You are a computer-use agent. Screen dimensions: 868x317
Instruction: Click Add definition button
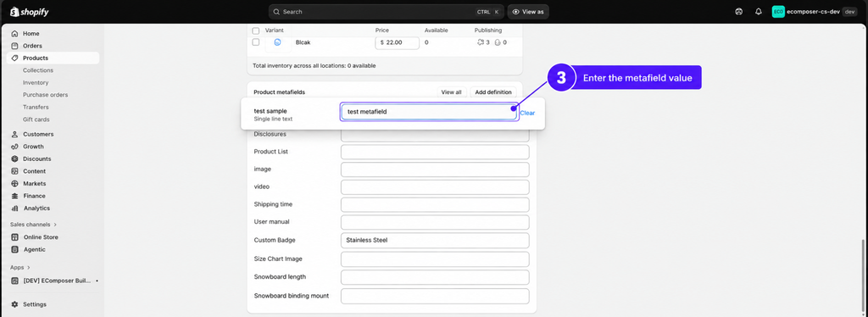(x=494, y=92)
